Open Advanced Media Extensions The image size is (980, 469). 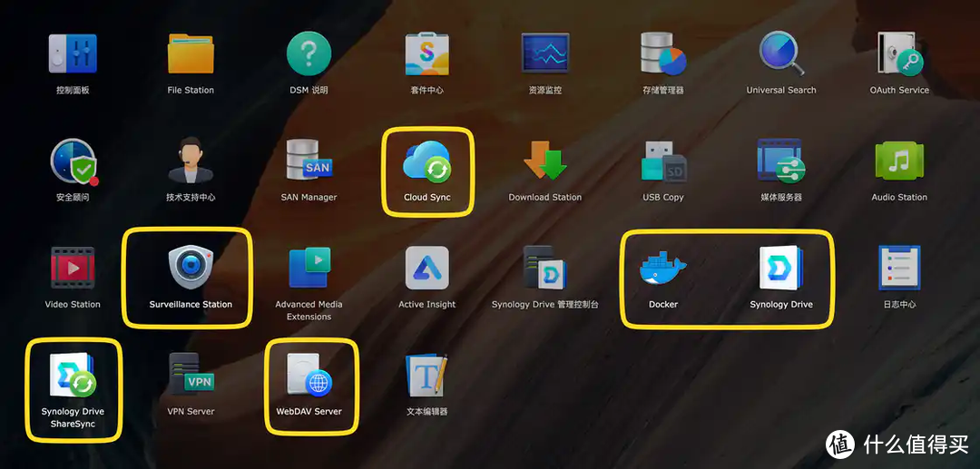pos(309,268)
